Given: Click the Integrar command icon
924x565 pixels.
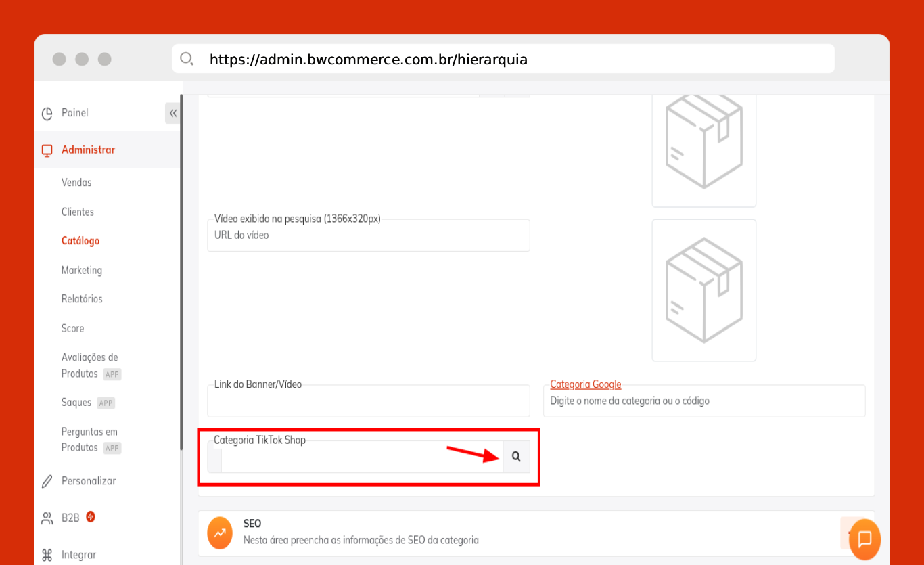Looking at the screenshot, I should [x=47, y=555].
